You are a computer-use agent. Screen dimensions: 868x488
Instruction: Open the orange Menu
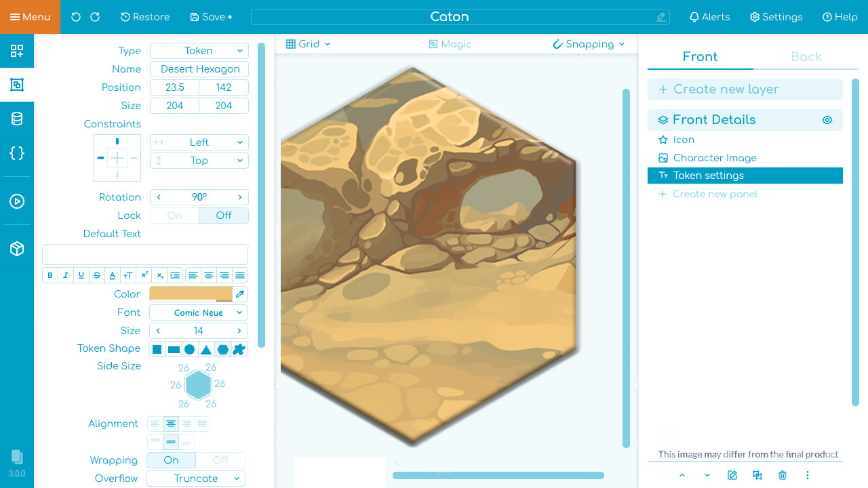coord(31,17)
